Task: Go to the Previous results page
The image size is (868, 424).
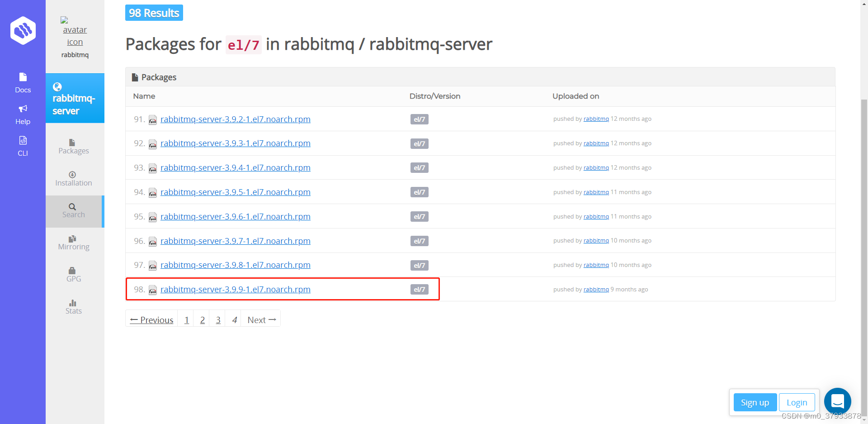Action: [151, 319]
